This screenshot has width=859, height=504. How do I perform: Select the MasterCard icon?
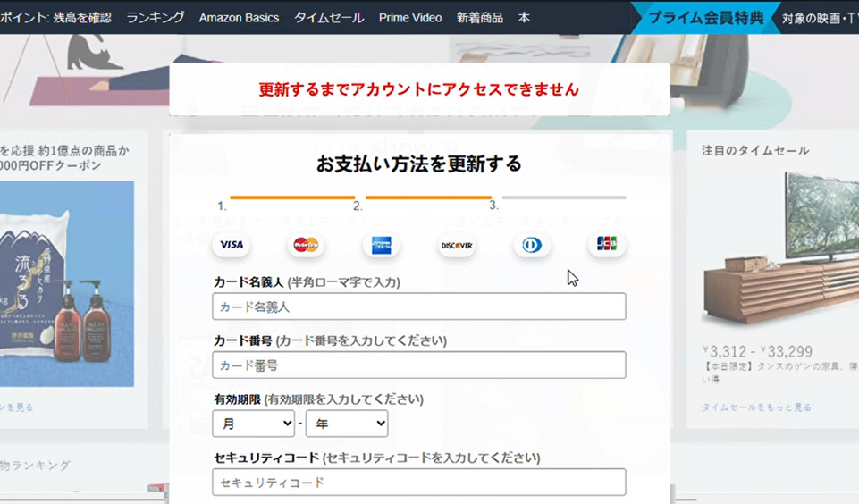point(306,245)
